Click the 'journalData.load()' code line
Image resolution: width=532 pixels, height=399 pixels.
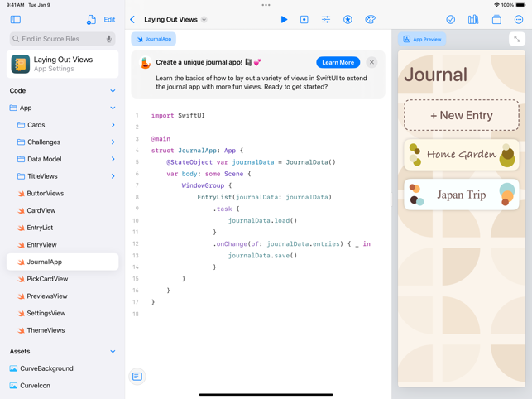[x=262, y=220]
